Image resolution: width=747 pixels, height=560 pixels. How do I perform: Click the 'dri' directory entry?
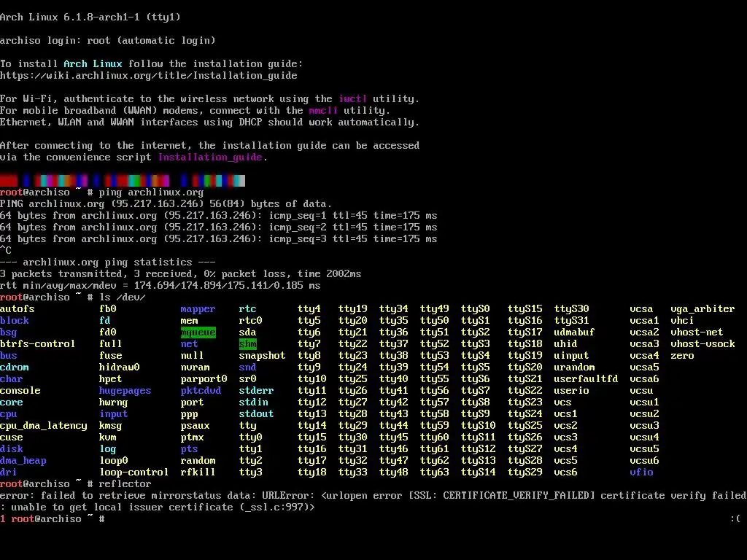pos(9,472)
